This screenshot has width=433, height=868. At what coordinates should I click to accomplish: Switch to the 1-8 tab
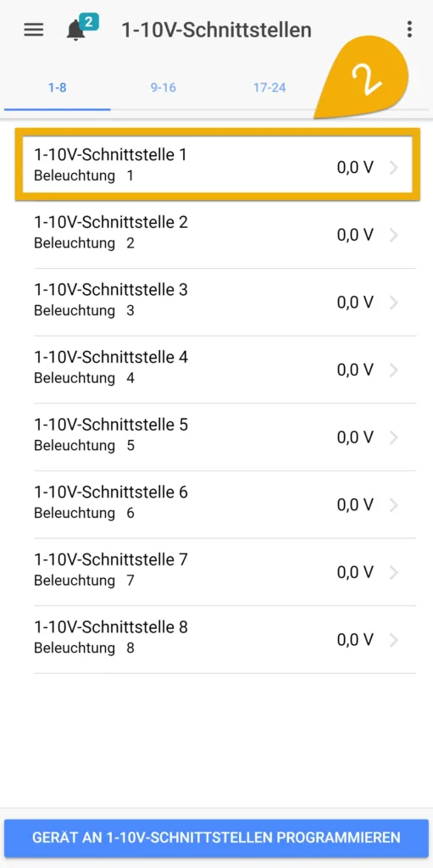[58, 87]
